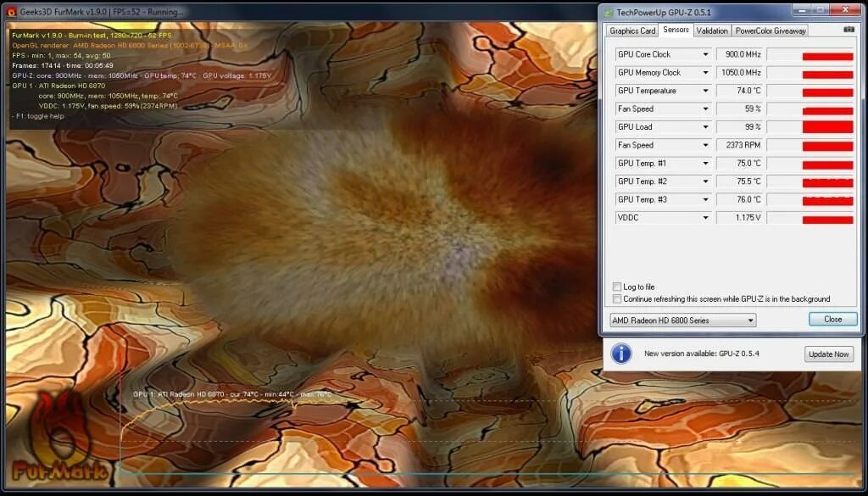Click the Close button in GPU-Z
868x496 pixels.
(832, 320)
